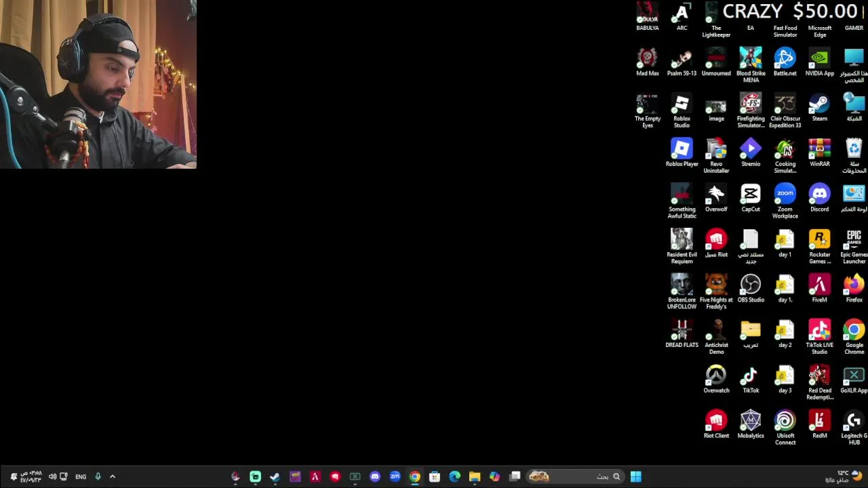
Task: Select the Roblox Studio shortcut
Action: point(682,110)
